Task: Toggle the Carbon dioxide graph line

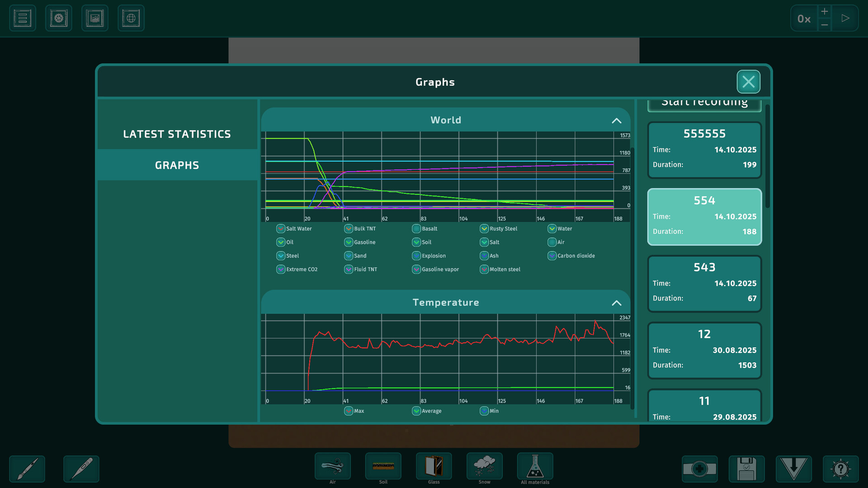Action: point(552,256)
